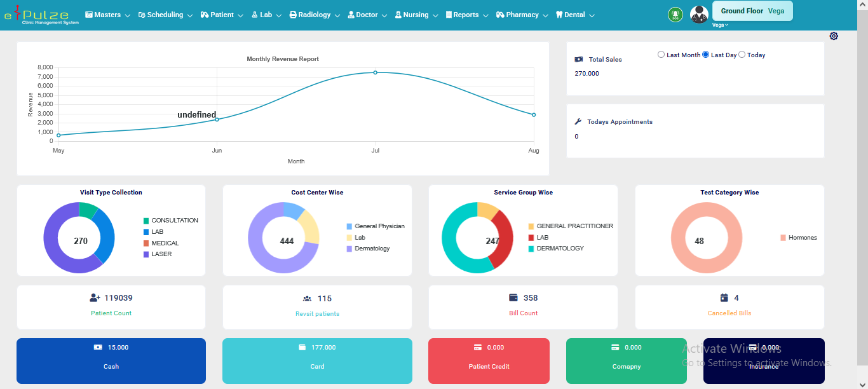
Task: Open the user profile avatar
Action: (x=699, y=15)
